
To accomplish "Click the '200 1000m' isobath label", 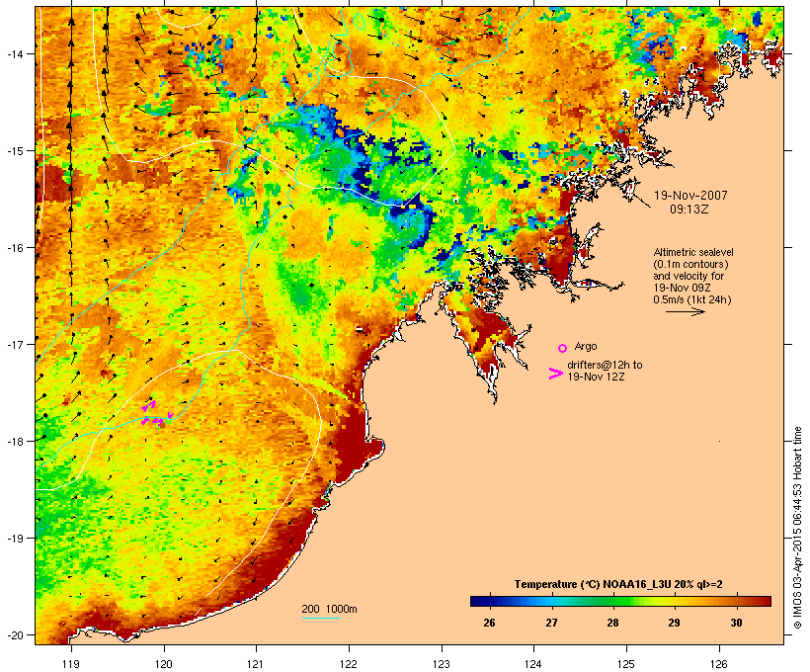I will coord(329,609).
